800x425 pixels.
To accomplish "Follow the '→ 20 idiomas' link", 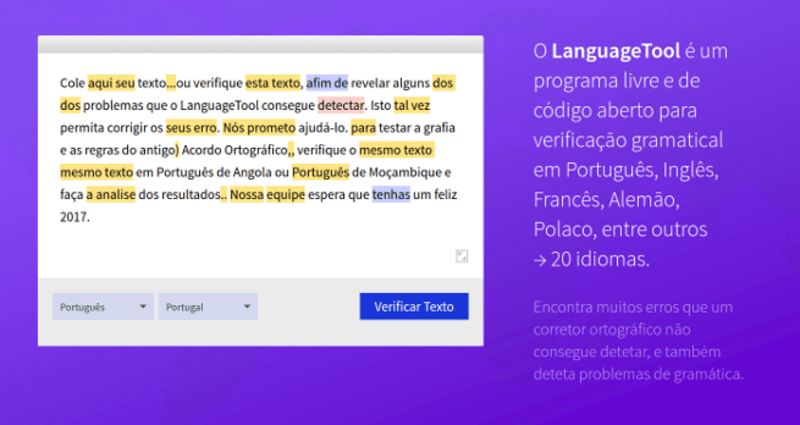I will (x=592, y=260).
